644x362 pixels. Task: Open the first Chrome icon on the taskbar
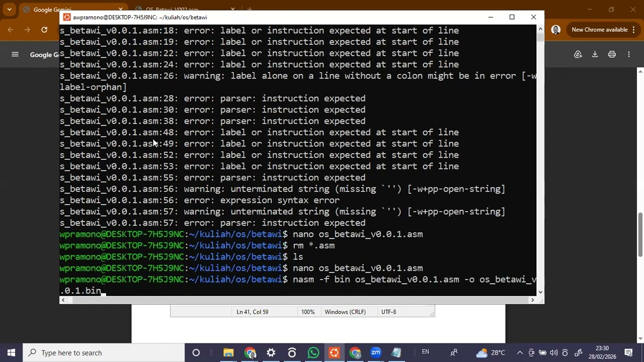tap(250, 352)
